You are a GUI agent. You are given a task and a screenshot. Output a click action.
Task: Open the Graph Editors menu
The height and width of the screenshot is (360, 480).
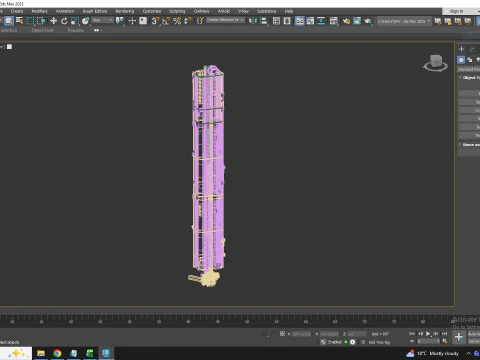95,11
